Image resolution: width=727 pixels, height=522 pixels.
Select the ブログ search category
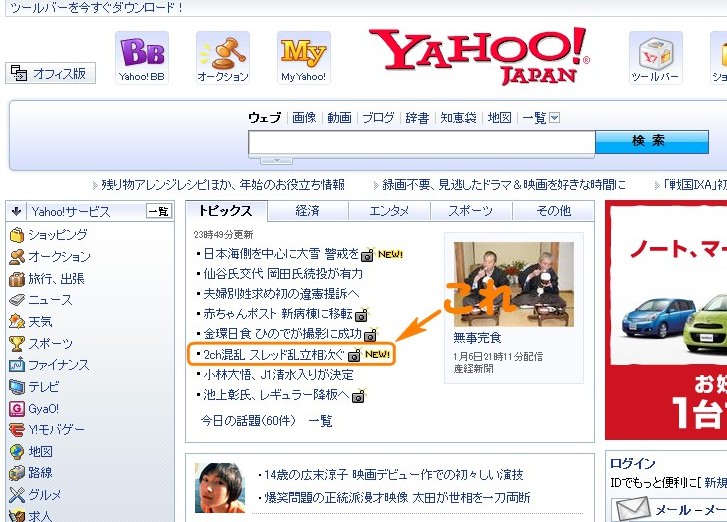coord(378,118)
